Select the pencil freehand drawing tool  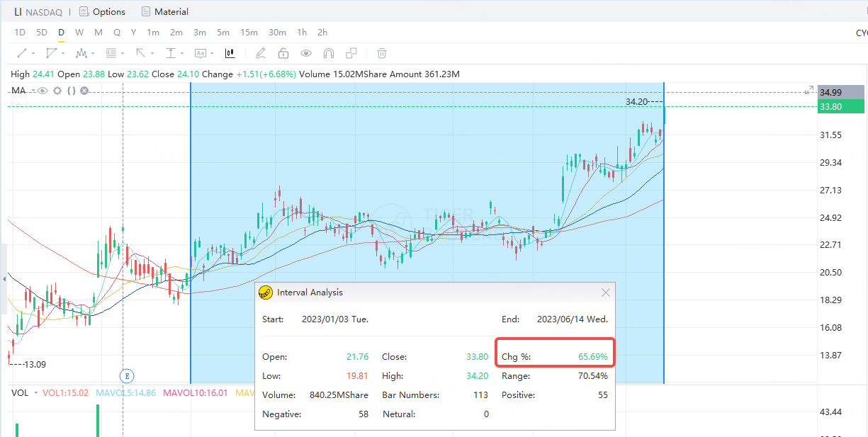pos(259,53)
